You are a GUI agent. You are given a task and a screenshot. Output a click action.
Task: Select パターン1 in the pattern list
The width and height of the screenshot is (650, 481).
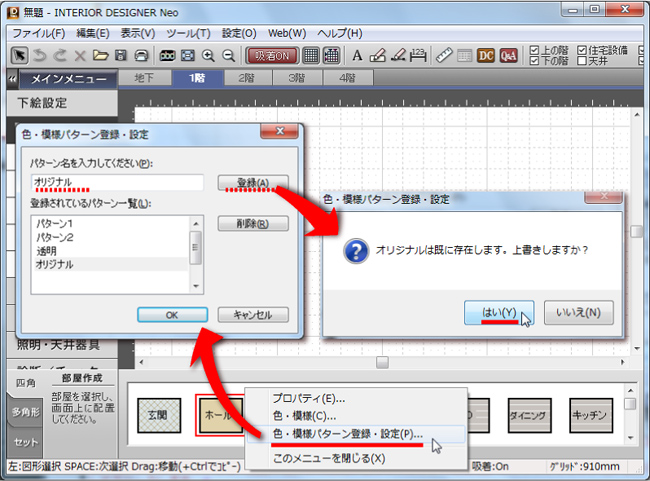coord(111,223)
